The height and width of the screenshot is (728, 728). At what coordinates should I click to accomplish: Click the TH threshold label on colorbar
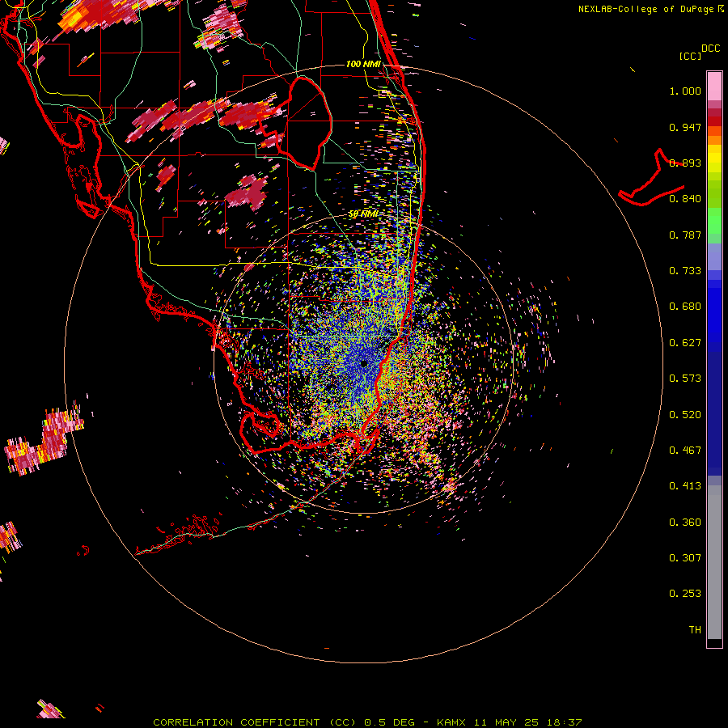point(695,630)
